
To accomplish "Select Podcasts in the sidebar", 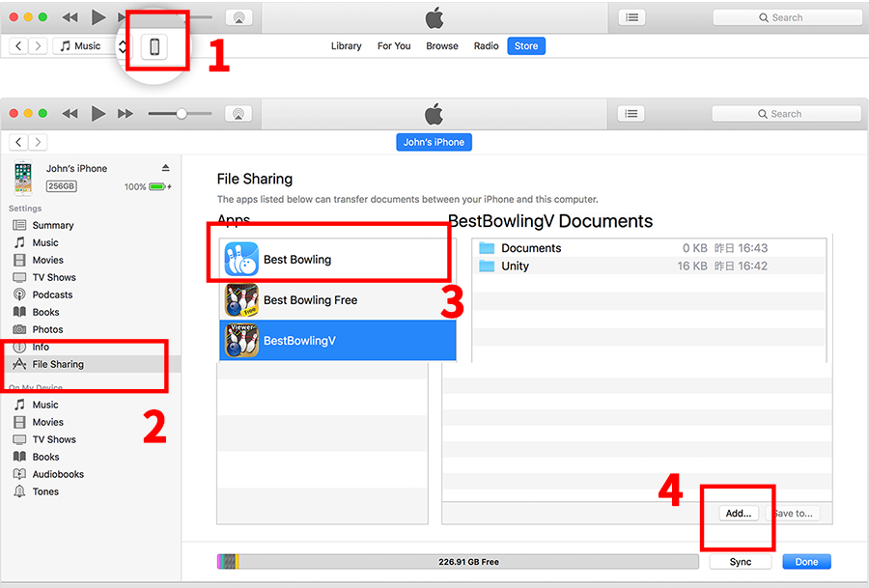I will coord(52,294).
